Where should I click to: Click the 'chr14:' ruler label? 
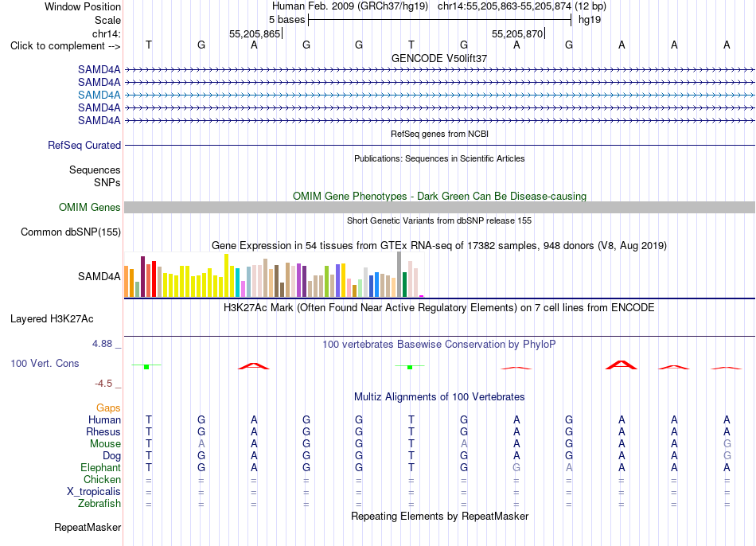[x=107, y=33]
